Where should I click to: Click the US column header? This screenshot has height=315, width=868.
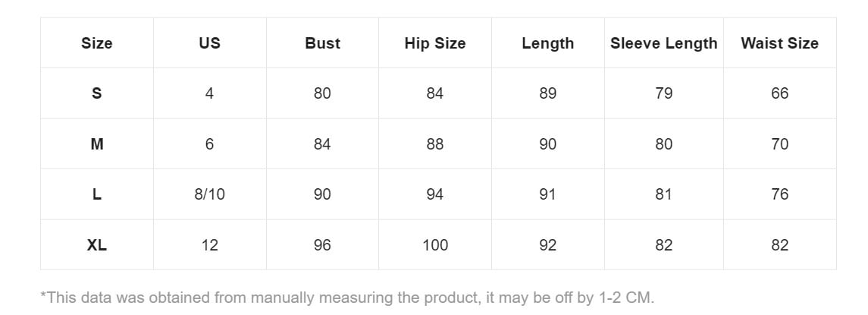click(x=209, y=43)
